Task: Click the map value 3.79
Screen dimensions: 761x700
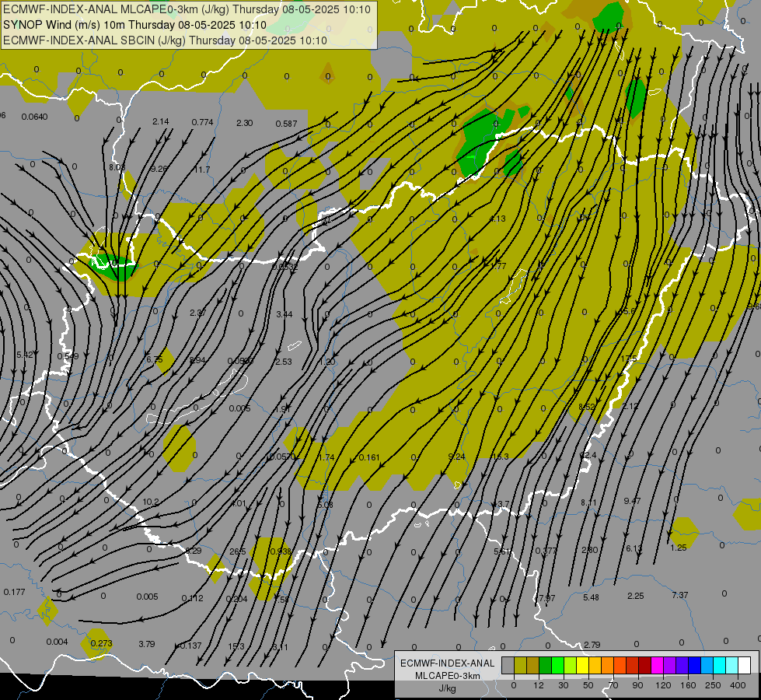Action: click(x=147, y=644)
